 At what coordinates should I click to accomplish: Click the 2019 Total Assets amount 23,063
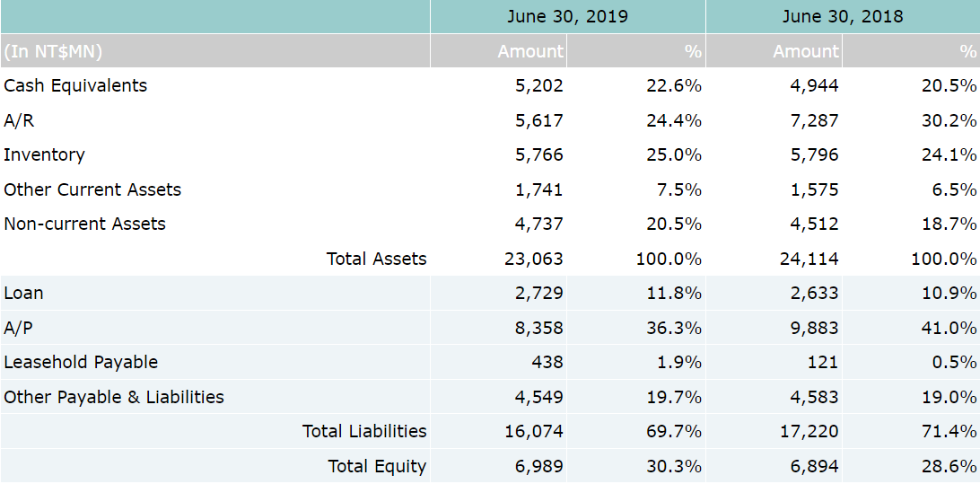[534, 259]
